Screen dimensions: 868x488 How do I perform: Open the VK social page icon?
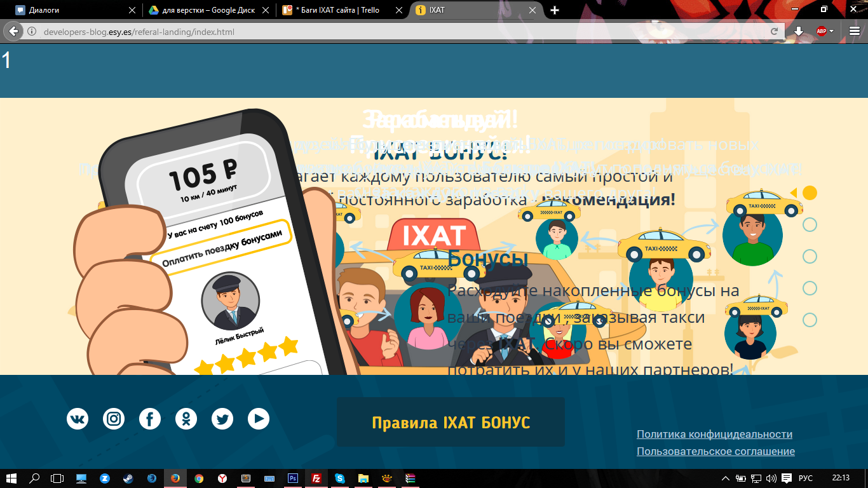click(x=78, y=419)
